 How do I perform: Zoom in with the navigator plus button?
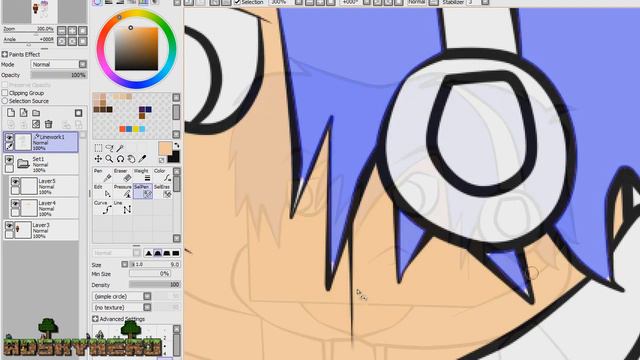click(x=72, y=30)
